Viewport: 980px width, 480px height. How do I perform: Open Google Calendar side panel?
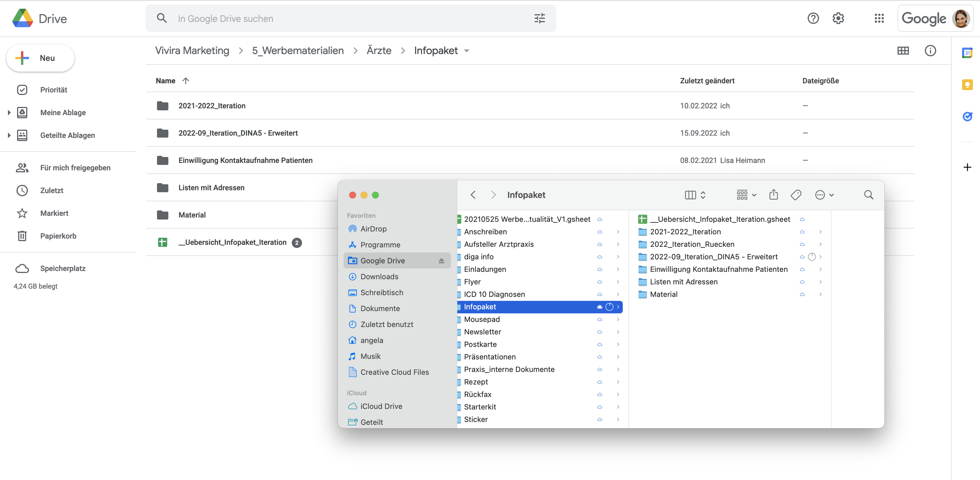click(x=967, y=53)
